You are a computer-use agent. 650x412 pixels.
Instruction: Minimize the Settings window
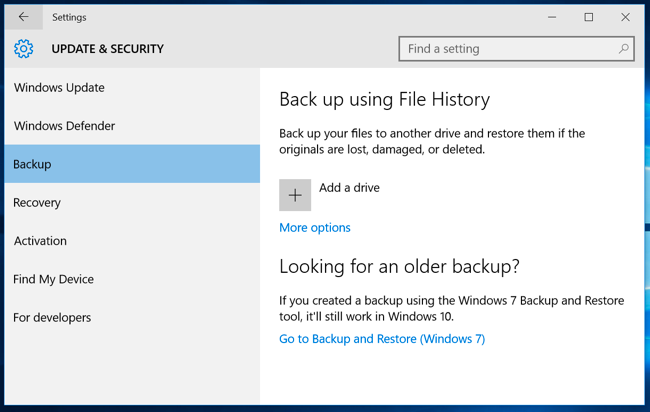pos(552,17)
